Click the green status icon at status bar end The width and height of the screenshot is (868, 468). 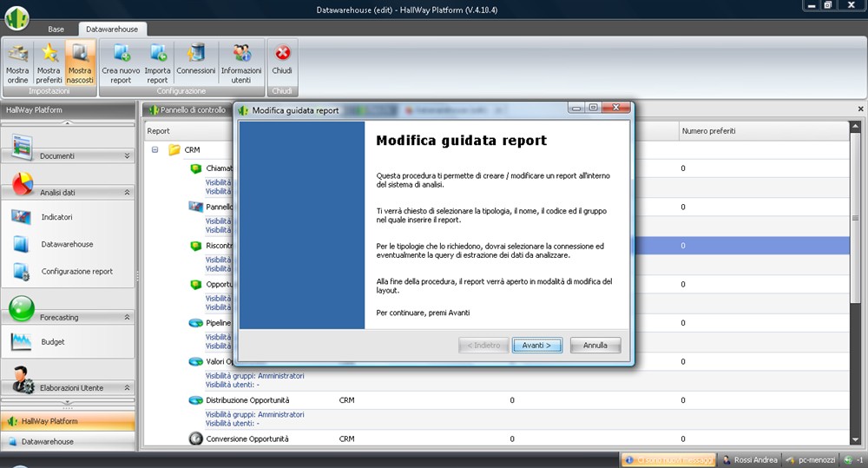tap(847, 459)
